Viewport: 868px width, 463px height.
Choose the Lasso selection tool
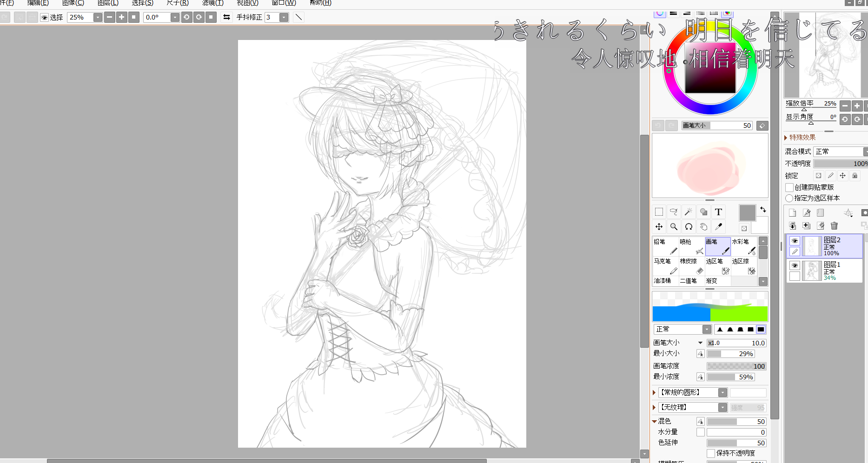[674, 212]
